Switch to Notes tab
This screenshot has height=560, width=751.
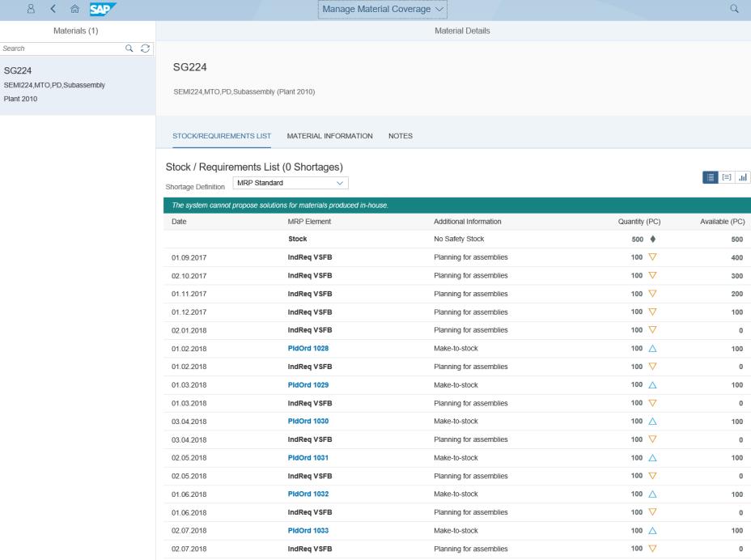pyautogui.click(x=401, y=136)
